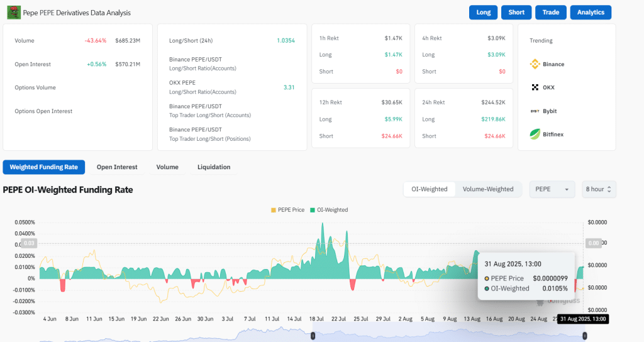Viewport: 644px width, 342px height.
Task: Select the OI-Weighted mode option
Action: point(430,189)
